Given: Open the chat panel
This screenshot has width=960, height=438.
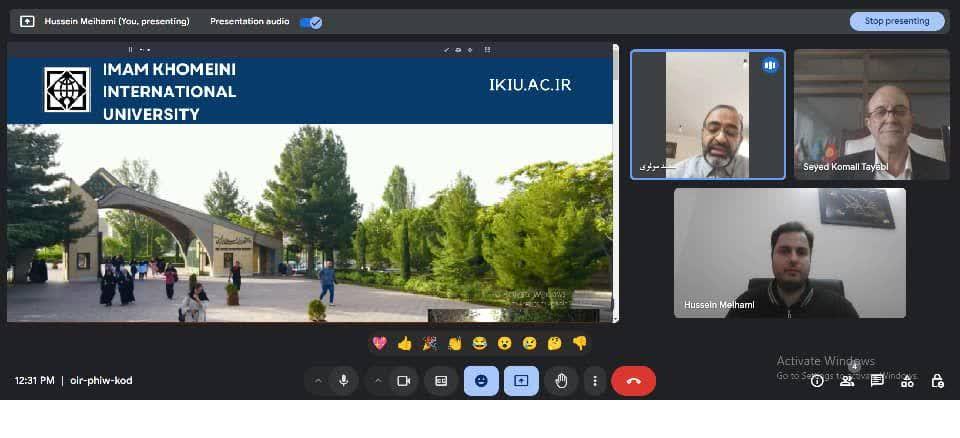Looking at the screenshot, I should [x=877, y=381].
